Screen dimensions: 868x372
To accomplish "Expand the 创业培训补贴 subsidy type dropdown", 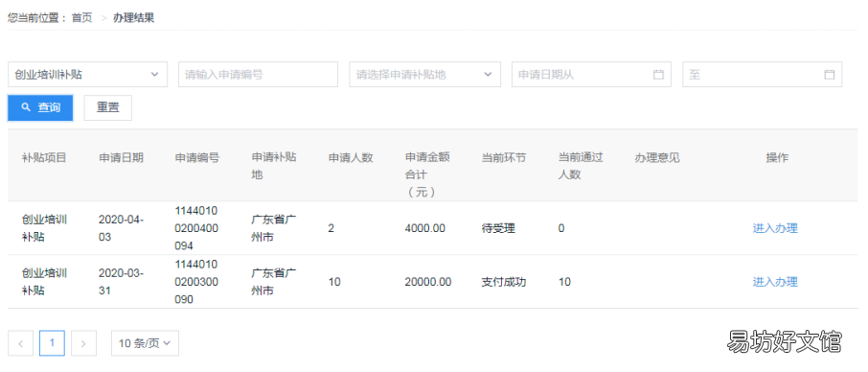I will click(87, 75).
